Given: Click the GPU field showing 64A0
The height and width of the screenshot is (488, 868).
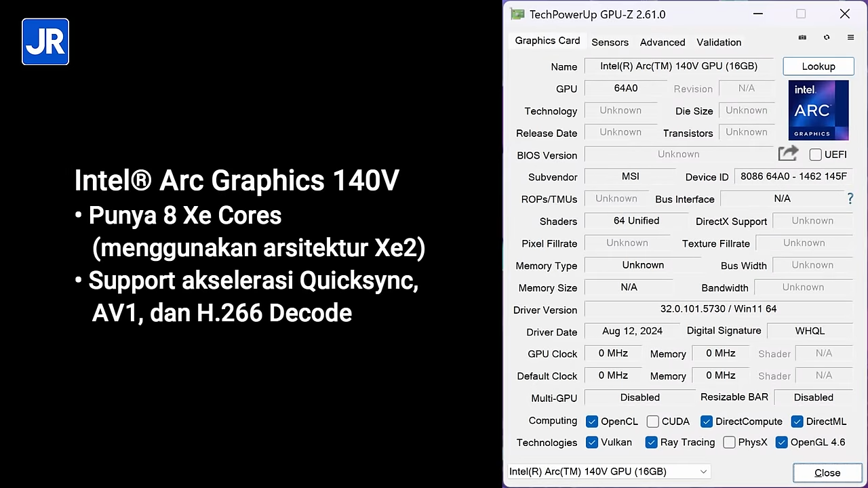Looking at the screenshot, I should point(625,88).
